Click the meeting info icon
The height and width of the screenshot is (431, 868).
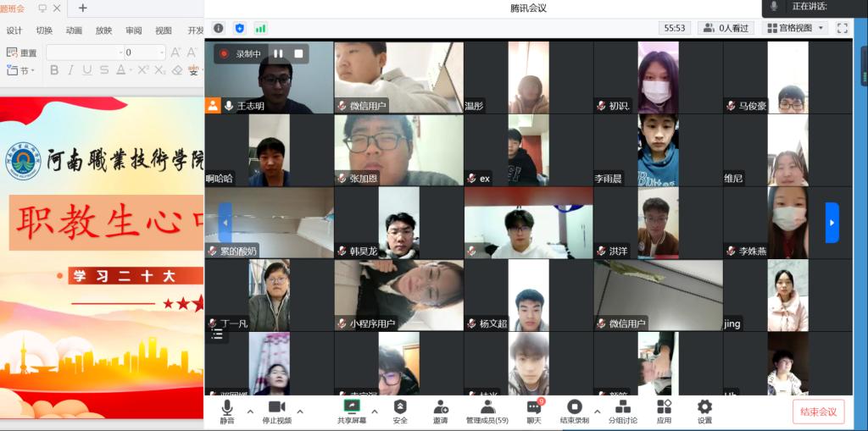[x=219, y=28]
